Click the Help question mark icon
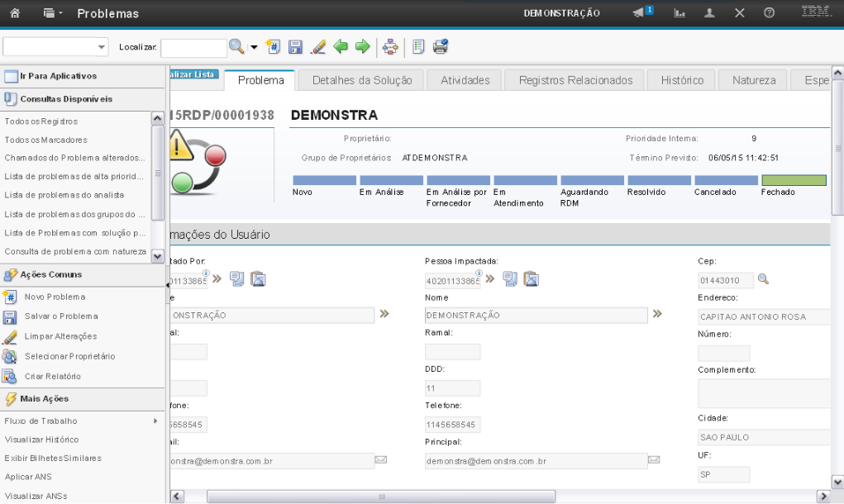This screenshot has height=504, width=844. click(769, 13)
